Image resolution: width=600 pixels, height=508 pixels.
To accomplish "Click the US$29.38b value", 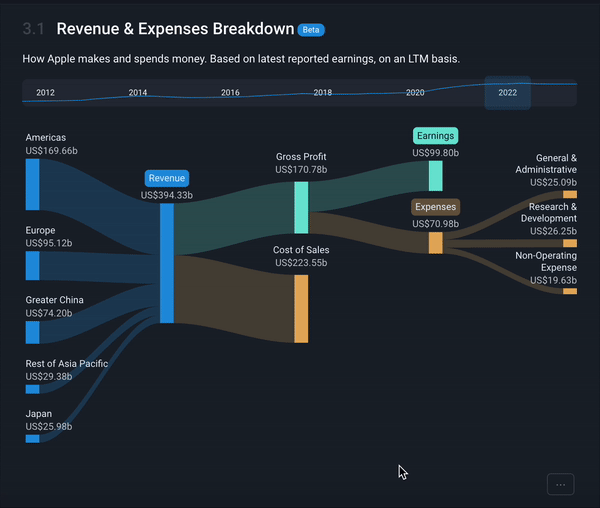I will [x=49, y=376].
